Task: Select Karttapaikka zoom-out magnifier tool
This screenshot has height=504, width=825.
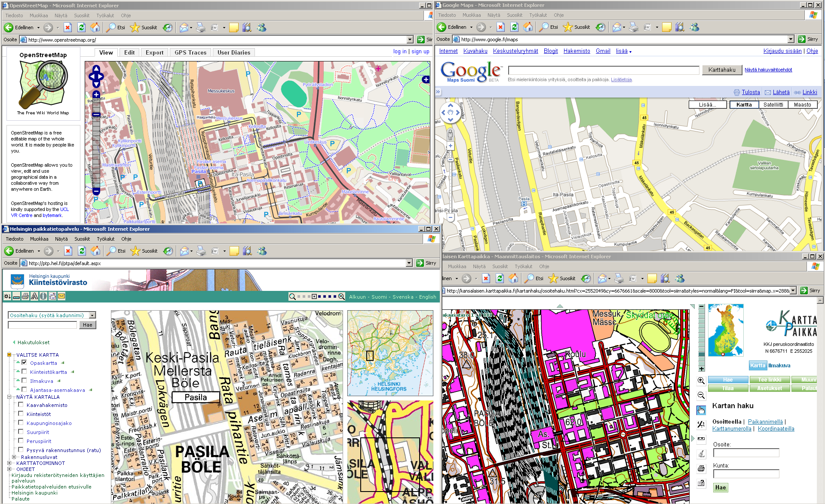Action: pyautogui.click(x=701, y=395)
